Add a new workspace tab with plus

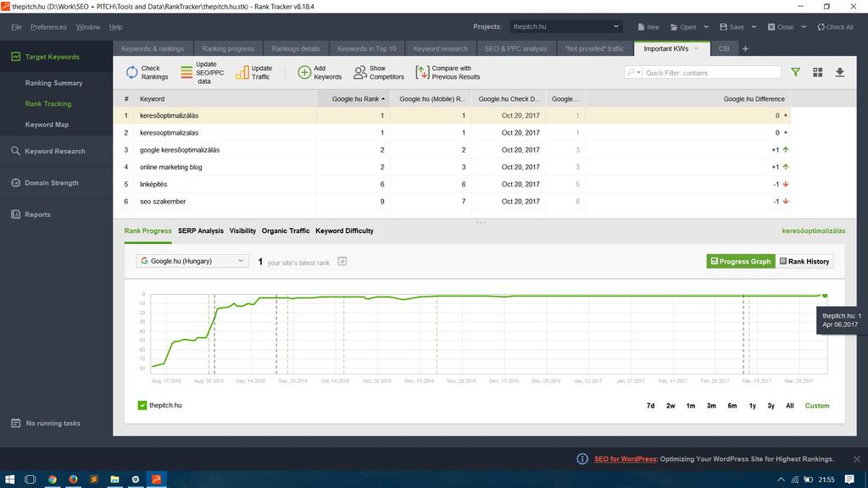[x=746, y=48]
